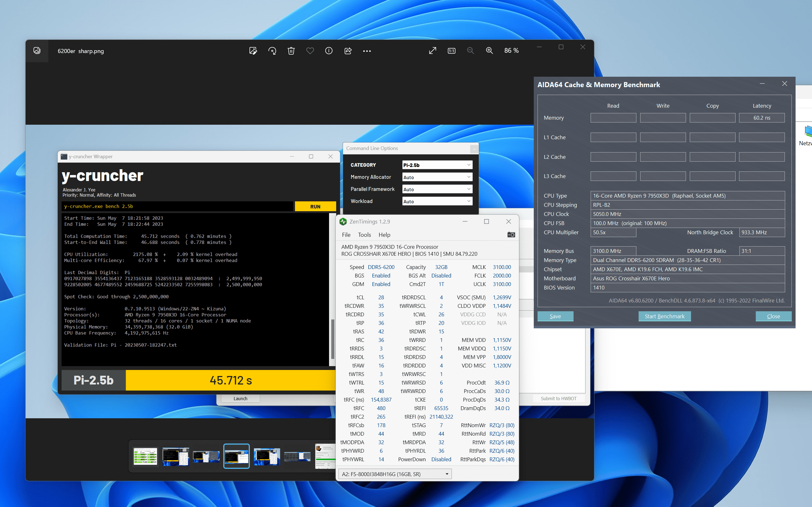812x507 pixels.
Task: Click the y-cruncher.exe bench 2.5b command field
Action: click(178, 206)
